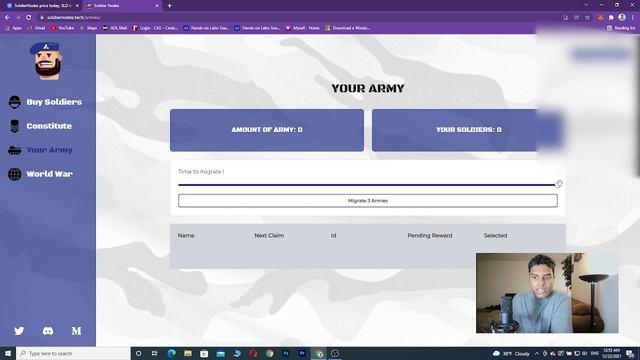Screen dimensions: 640x360
Task: Reload the current page
Action: point(29,18)
